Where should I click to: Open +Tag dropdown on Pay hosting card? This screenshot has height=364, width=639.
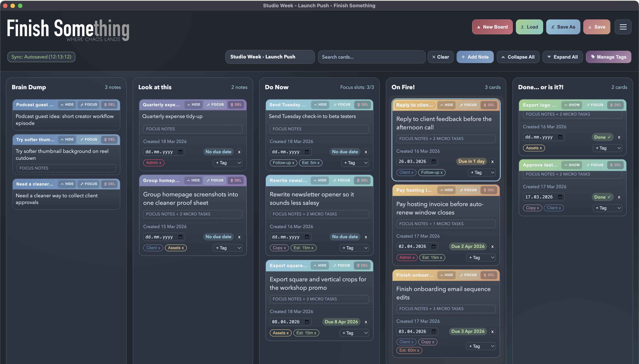coord(481,257)
